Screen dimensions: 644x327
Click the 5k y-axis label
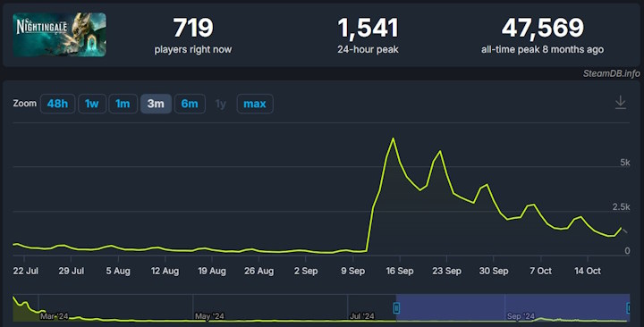click(x=625, y=163)
